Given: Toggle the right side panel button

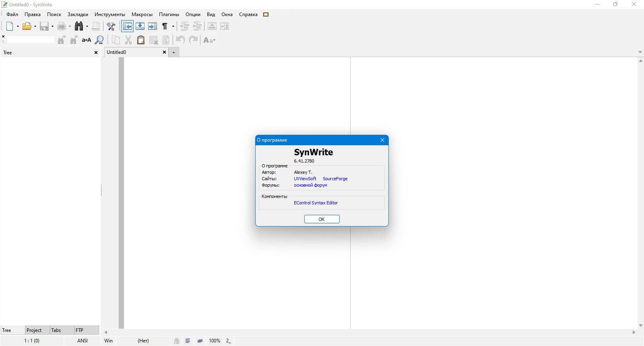Looking at the screenshot, I should click(153, 26).
